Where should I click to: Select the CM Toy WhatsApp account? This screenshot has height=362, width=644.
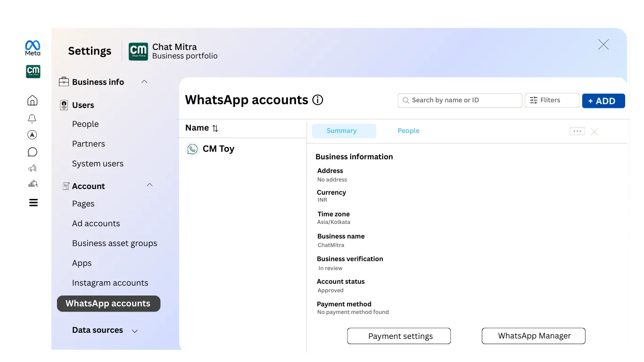point(218,148)
